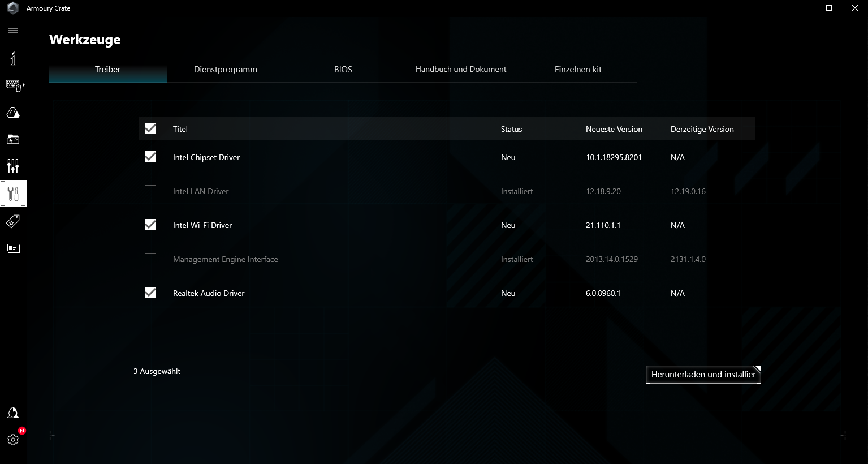Click the 12.19.0.16 current version value
This screenshot has height=464, width=868.
pyautogui.click(x=688, y=191)
